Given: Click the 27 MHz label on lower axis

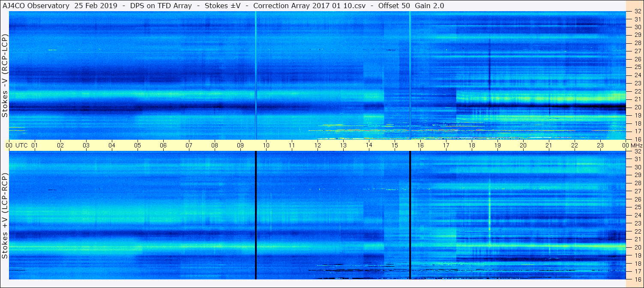Looking at the screenshot, I should pyautogui.click(x=637, y=191).
